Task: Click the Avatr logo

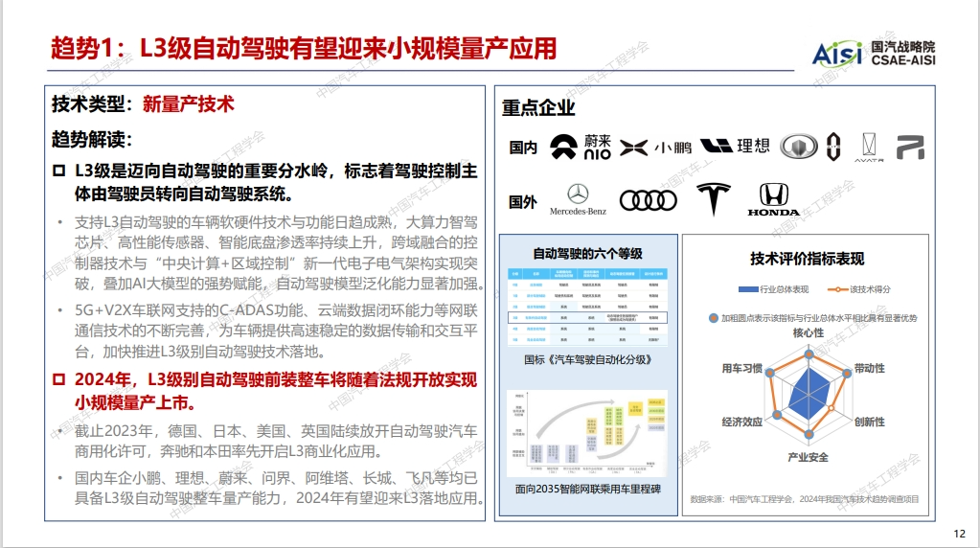Action: (868, 146)
